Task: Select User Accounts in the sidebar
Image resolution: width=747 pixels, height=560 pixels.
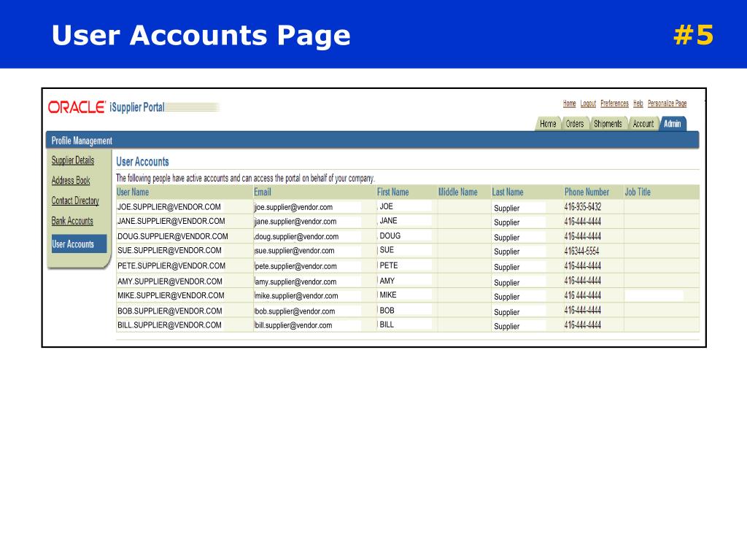Action: [x=79, y=244]
